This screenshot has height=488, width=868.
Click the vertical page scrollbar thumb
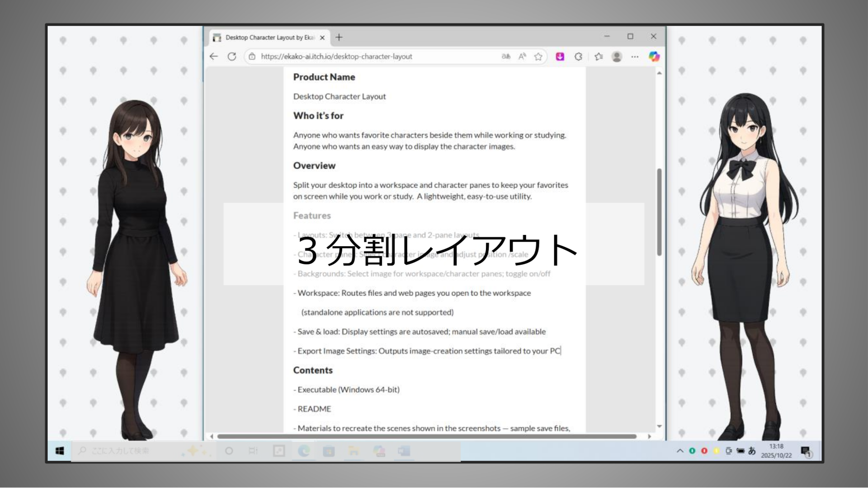[659, 212]
